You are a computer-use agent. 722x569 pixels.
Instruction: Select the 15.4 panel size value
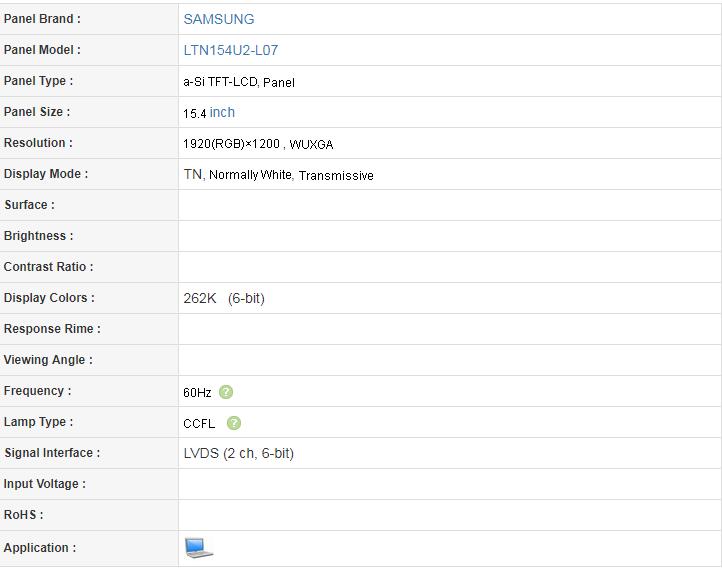tap(194, 113)
